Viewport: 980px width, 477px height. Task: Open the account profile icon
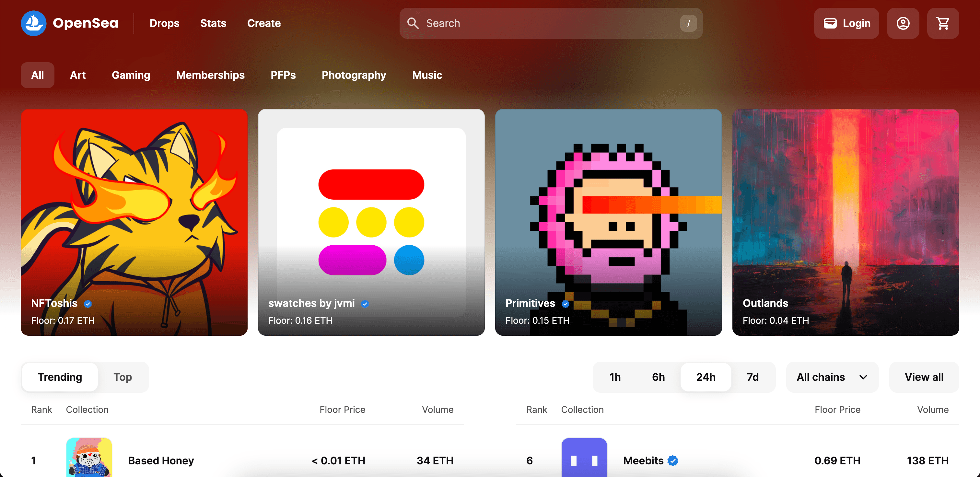904,23
